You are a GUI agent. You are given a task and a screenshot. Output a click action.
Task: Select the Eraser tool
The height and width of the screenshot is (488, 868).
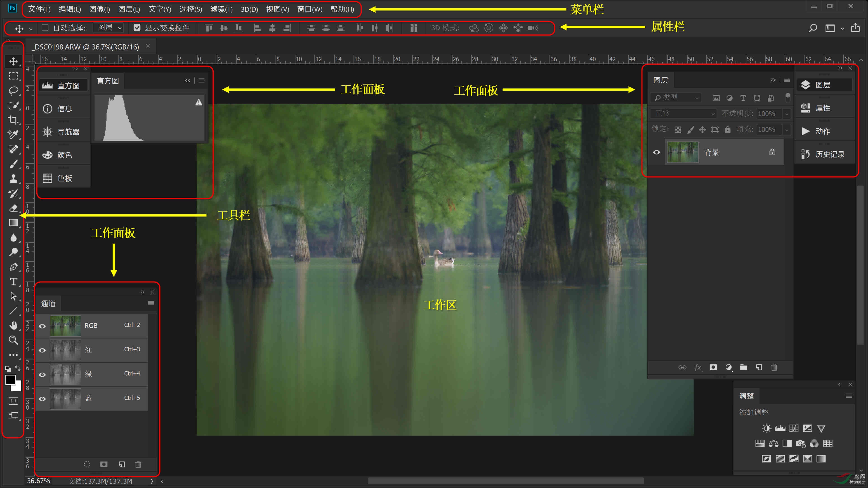(x=13, y=208)
